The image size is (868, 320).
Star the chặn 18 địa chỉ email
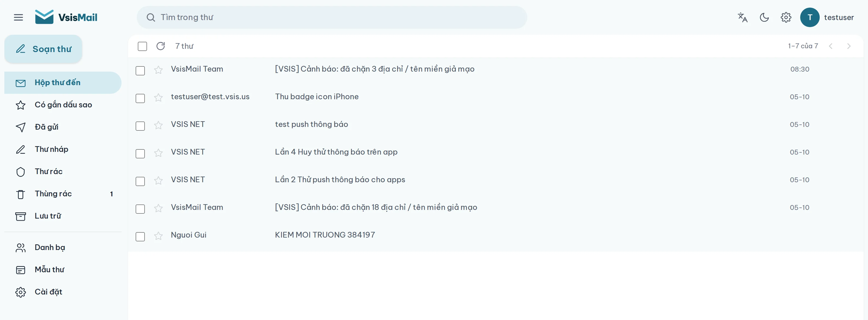click(158, 208)
